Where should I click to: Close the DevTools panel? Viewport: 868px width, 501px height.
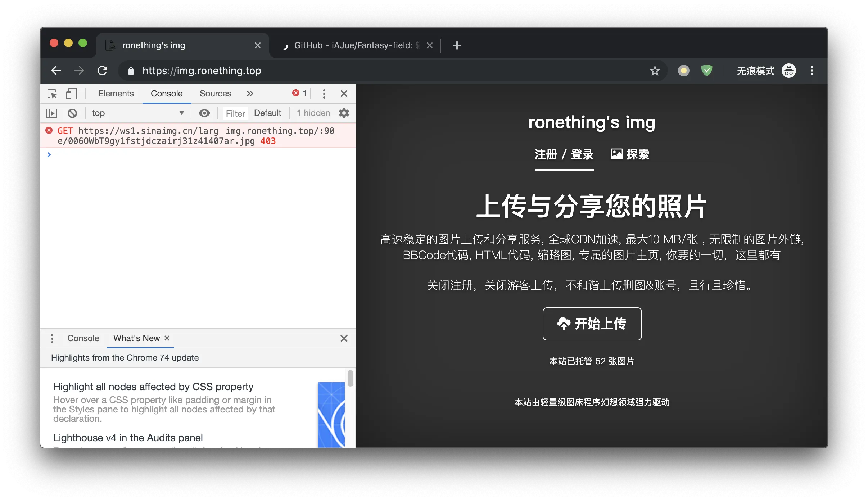coord(344,94)
